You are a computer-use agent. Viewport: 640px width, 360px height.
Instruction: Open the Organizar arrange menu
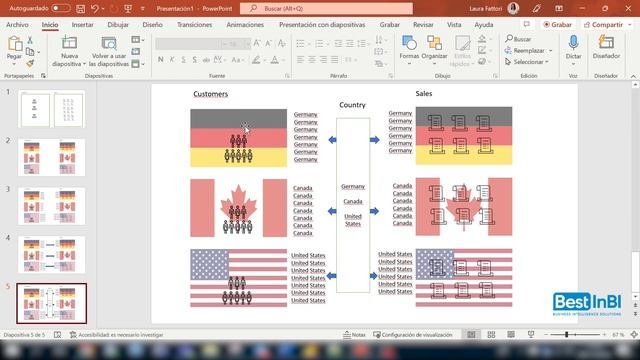[434, 50]
